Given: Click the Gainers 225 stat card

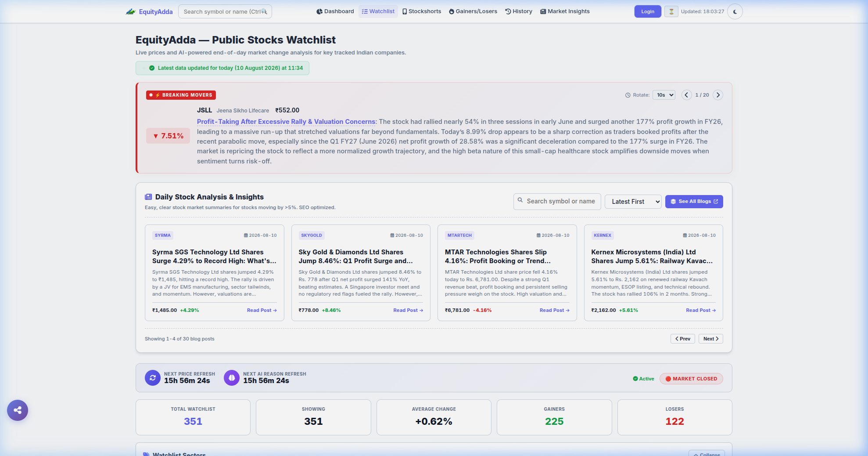Looking at the screenshot, I should click(554, 417).
